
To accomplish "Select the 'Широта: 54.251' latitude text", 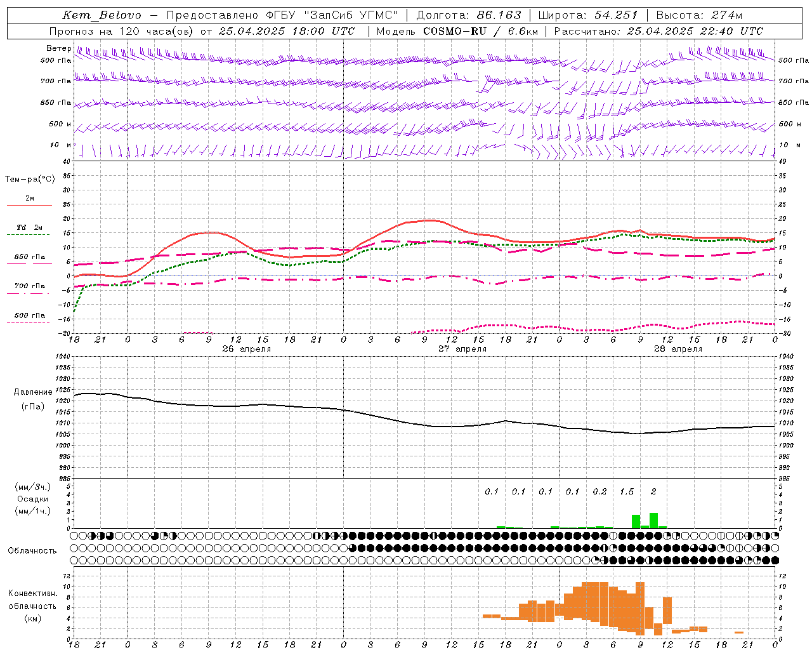I will 588,15.
